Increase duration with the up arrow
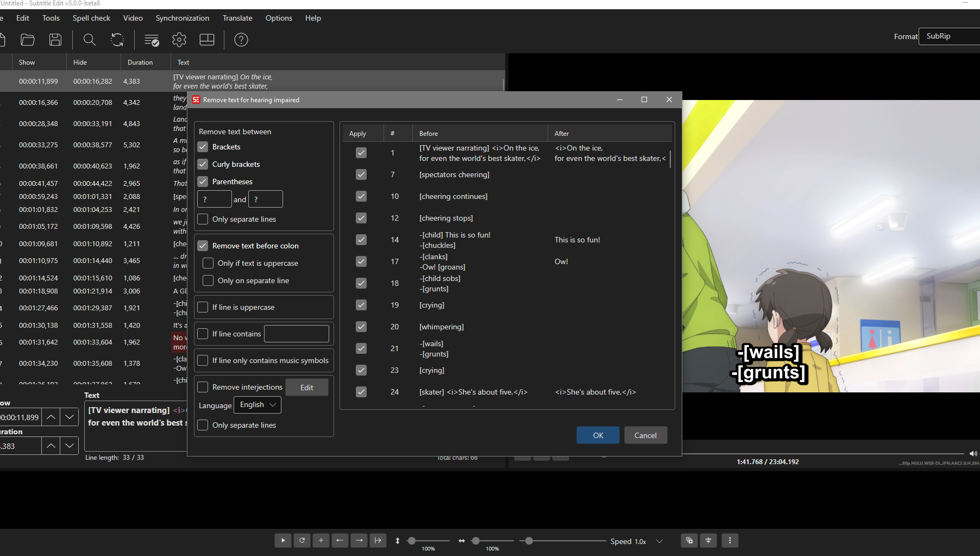This screenshot has width=980, height=556. click(51, 446)
